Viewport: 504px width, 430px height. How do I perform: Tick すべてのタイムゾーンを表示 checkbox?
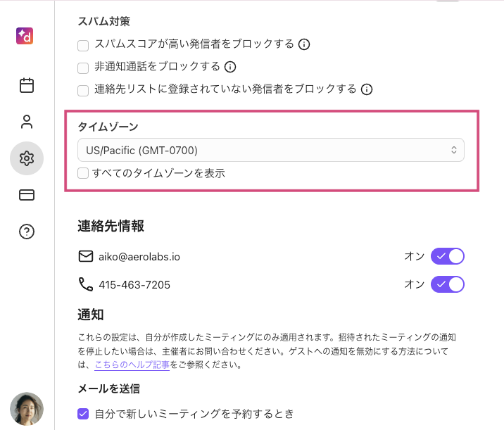tap(83, 172)
